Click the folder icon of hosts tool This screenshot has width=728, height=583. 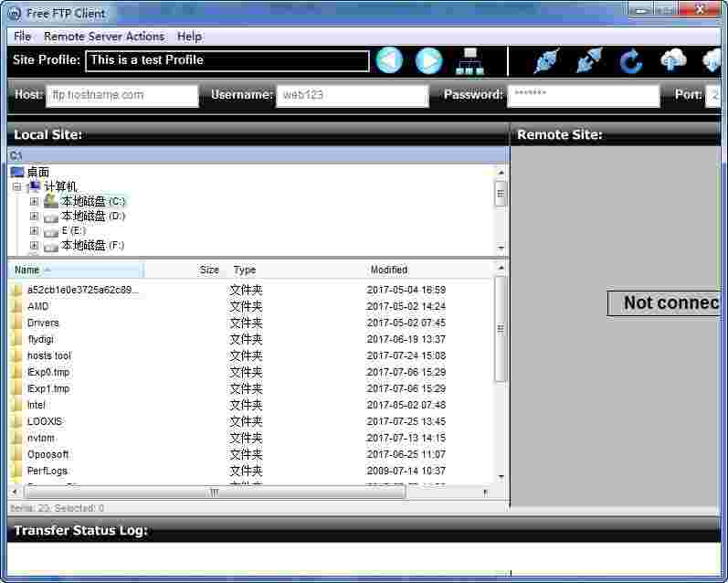point(17,355)
